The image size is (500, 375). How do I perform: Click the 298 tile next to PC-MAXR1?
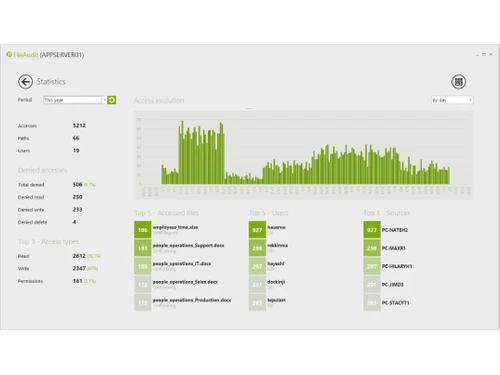[x=372, y=248]
